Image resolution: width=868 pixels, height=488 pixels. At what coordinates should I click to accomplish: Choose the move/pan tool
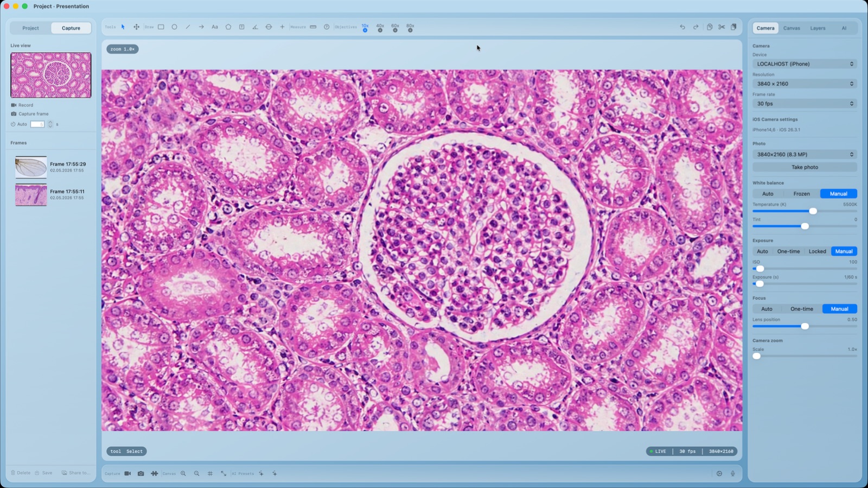tap(136, 27)
